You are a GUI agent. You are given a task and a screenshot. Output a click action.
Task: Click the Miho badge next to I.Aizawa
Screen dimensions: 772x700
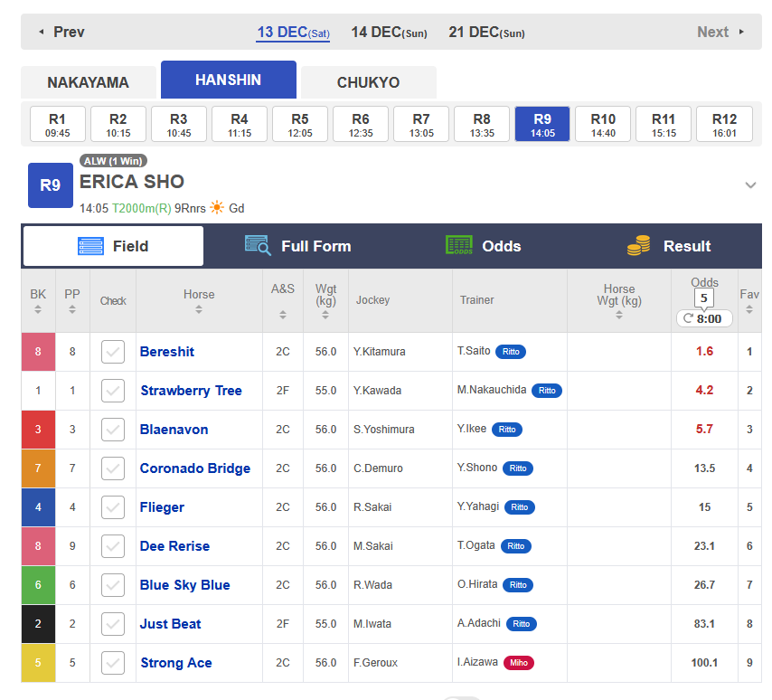tap(519, 663)
